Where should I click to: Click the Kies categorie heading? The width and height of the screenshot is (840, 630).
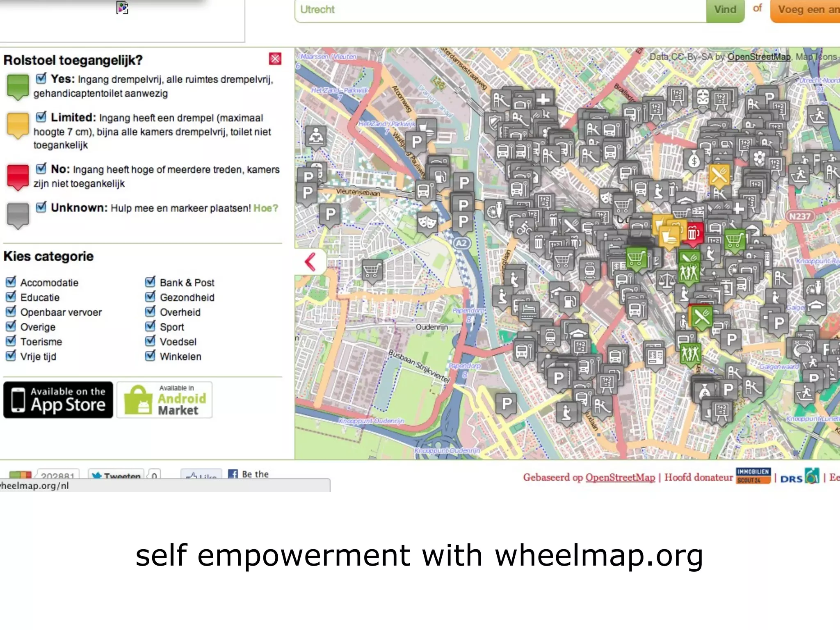48,256
